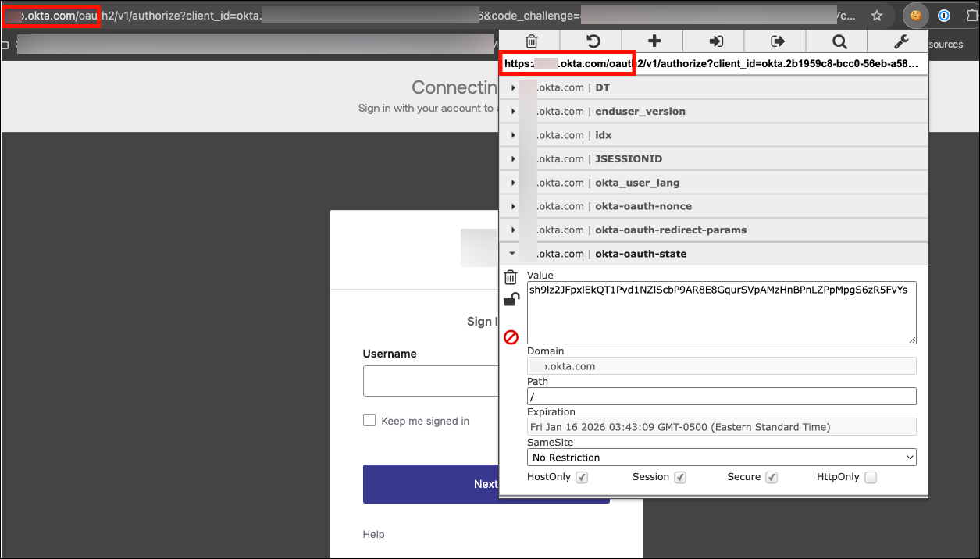Click the Username input field
The width and height of the screenshot is (980, 559).
click(430, 382)
